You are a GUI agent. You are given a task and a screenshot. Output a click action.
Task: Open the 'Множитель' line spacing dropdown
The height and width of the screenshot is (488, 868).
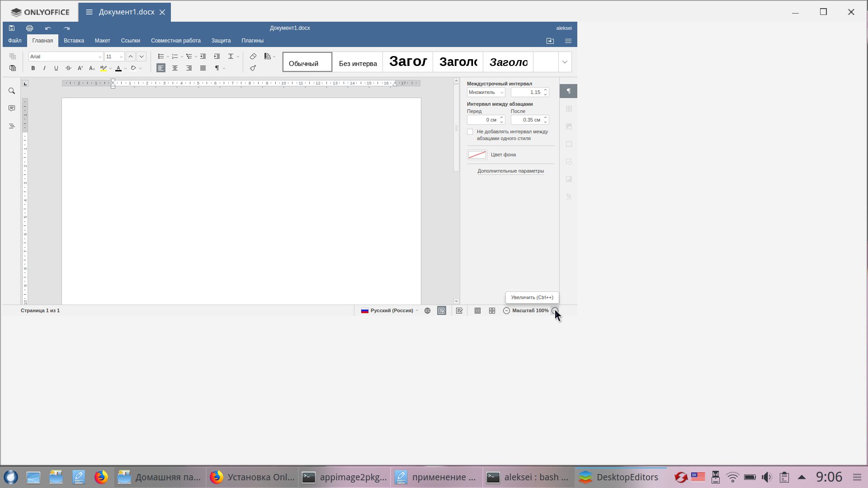[x=486, y=93]
